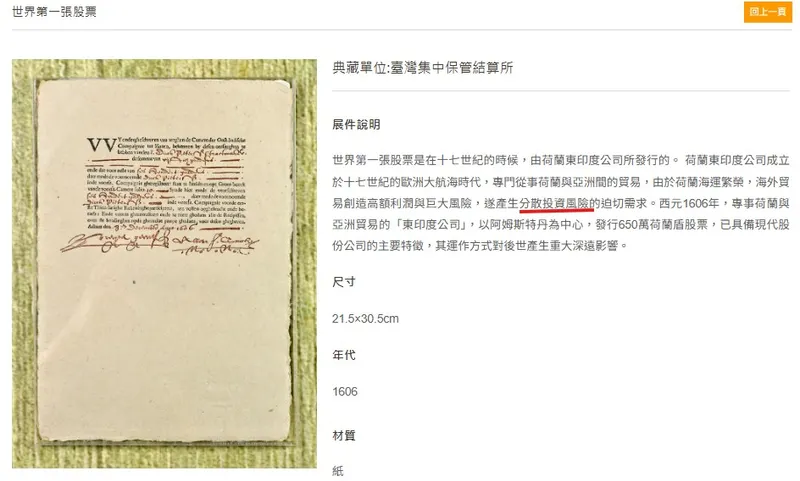Viewport: 800px width, 481px height.
Task: Click the 展件說明 section heading
Action: pos(356,124)
